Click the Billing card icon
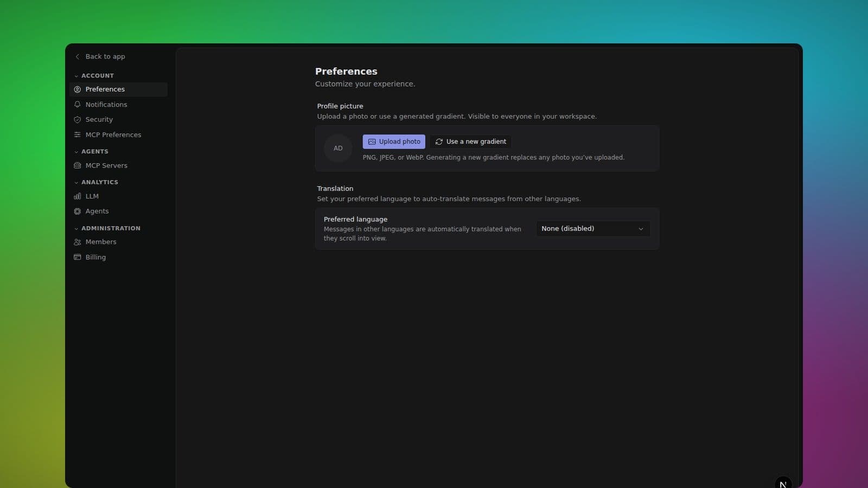This screenshot has width=868, height=488. 78,258
